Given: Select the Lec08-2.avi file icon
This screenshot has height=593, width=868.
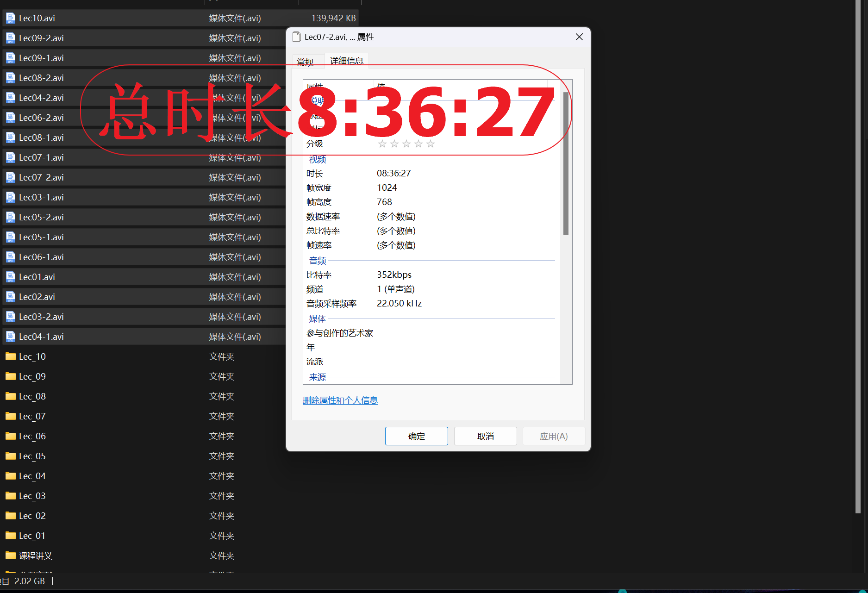Looking at the screenshot, I should [x=10, y=78].
